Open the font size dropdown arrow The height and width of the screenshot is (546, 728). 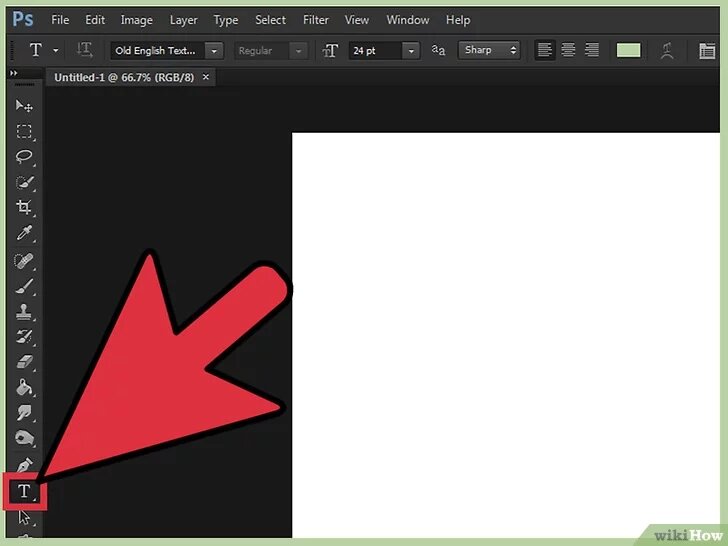click(x=411, y=51)
